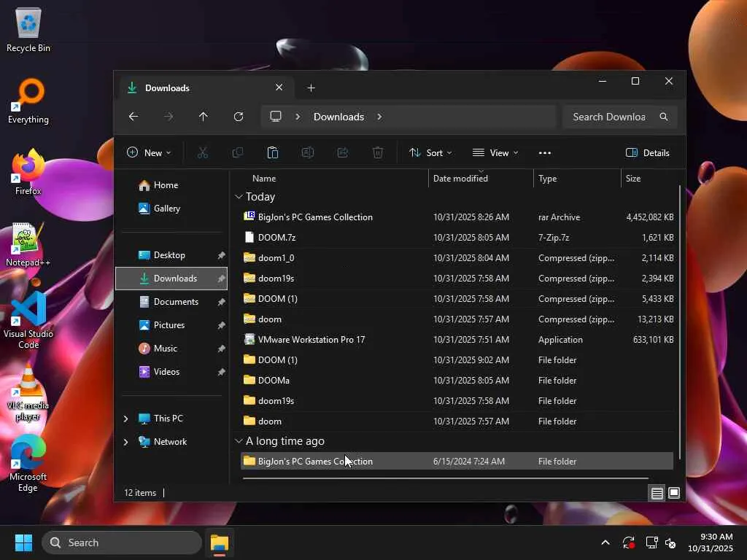Click the Cut scissors icon
747x560 pixels.
[x=203, y=153]
